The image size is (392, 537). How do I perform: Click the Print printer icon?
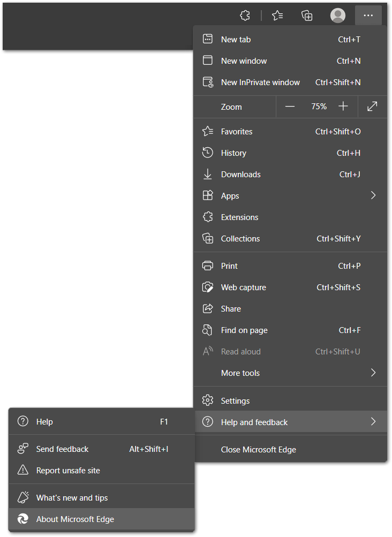[x=208, y=266]
